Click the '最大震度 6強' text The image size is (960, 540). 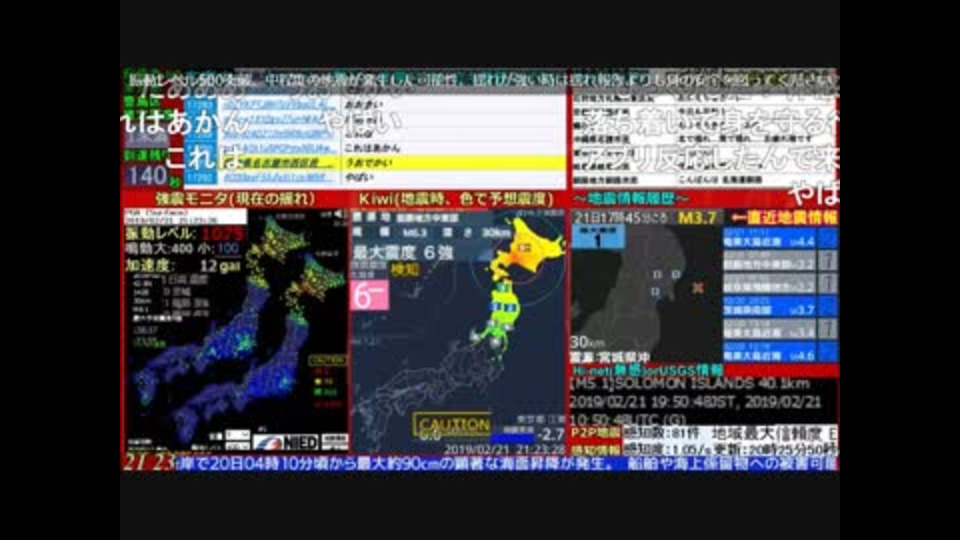(403, 252)
